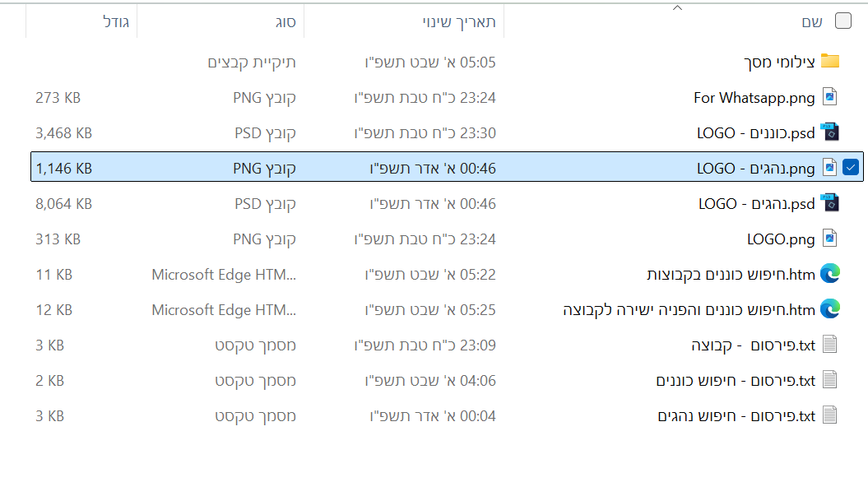The image size is (868, 496).
Task: Click the Edge icon for חיפוש כוננים בקבוצות.htm
Action: tap(829, 273)
